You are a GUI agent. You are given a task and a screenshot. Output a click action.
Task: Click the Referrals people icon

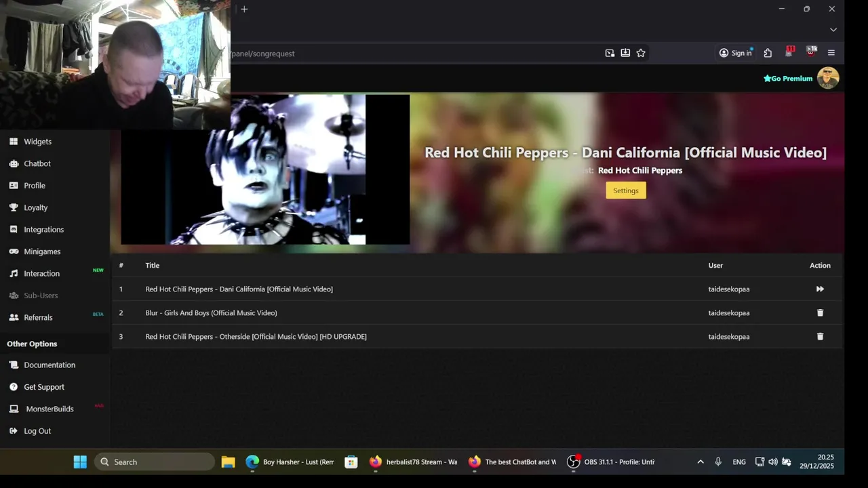[x=14, y=317]
